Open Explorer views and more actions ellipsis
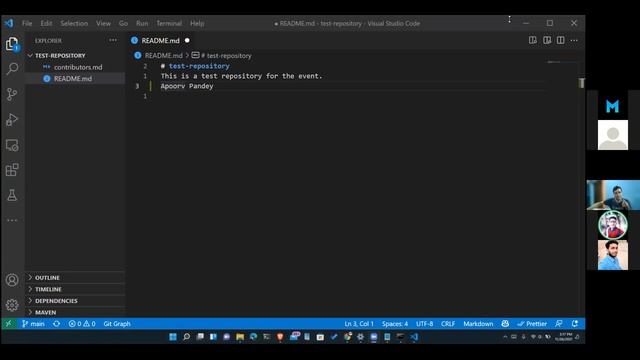 pyautogui.click(x=113, y=40)
